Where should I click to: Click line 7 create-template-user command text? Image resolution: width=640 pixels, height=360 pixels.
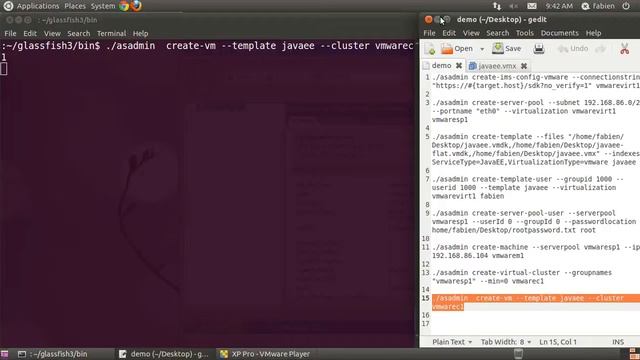point(528,187)
